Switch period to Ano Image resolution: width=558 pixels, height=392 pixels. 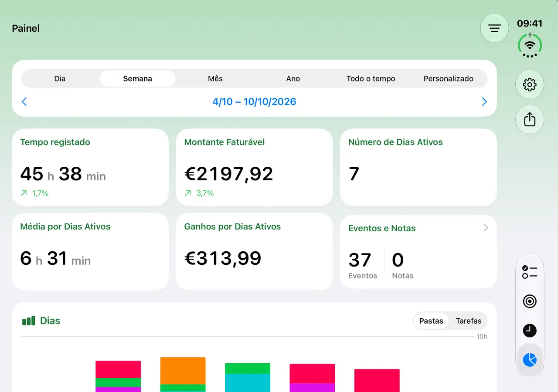coord(293,79)
